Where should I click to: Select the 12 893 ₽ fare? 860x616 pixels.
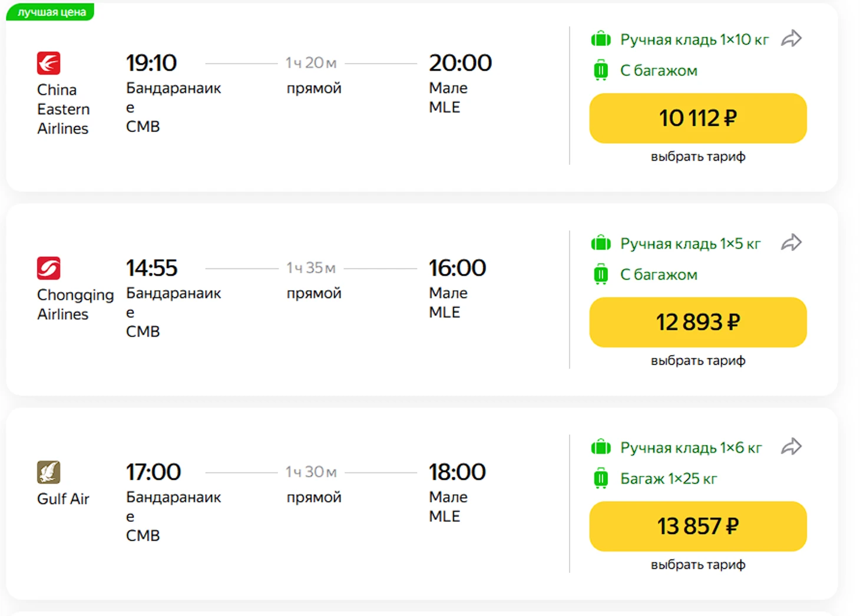697,322
